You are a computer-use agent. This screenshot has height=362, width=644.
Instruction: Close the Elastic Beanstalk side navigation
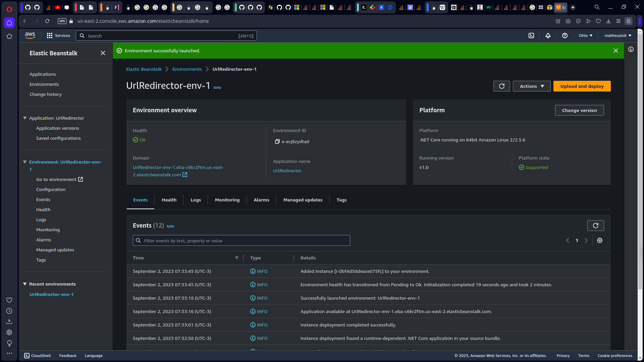pyautogui.click(x=103, y=53)
